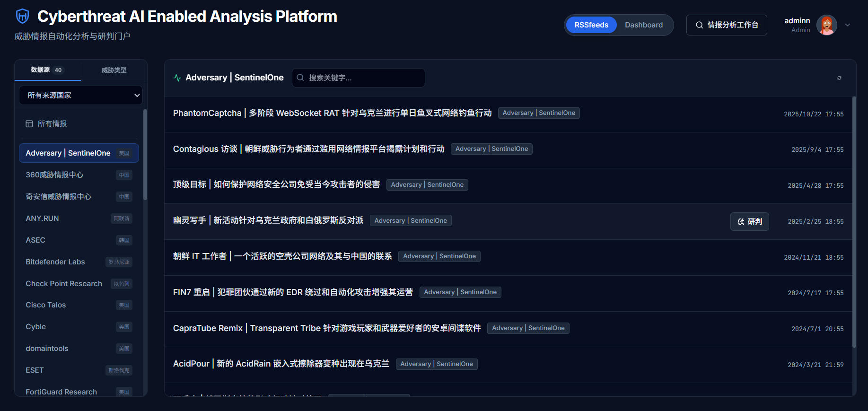Image resolution: width=868 pixels, height=411 pixels.
Task: Click the 斯洛伐克 badge on ESET
Action: (x=119, y=370)
